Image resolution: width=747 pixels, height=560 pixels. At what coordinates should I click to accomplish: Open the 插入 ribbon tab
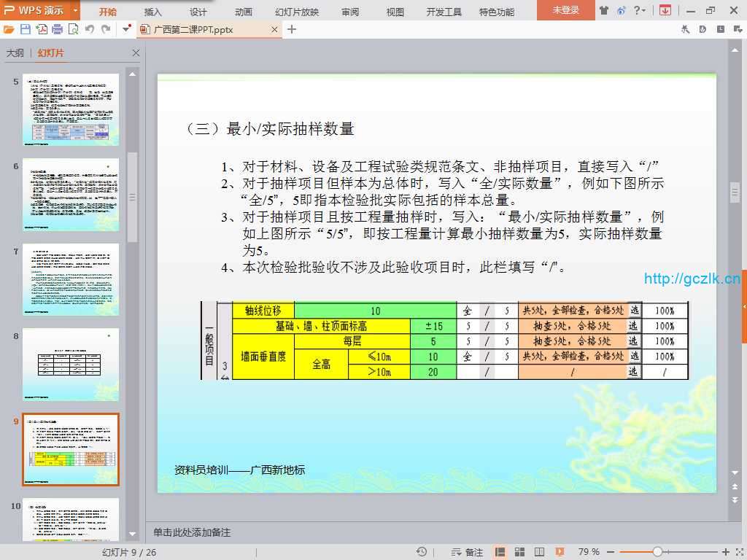pos(153,12)
